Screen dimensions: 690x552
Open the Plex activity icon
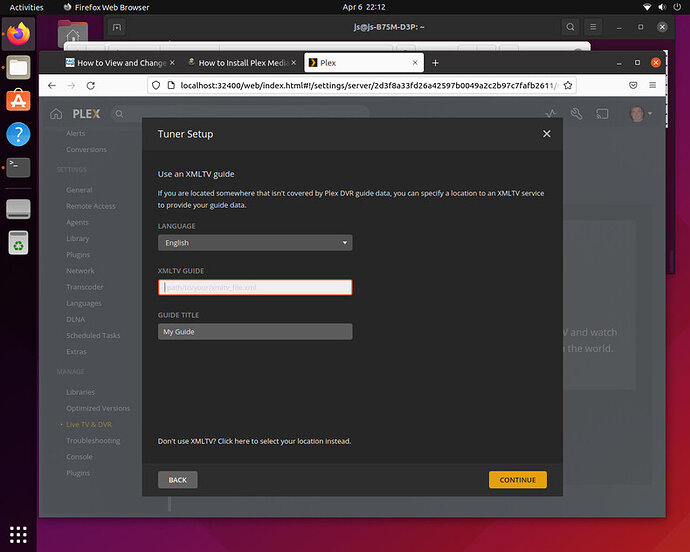point(551,114)
